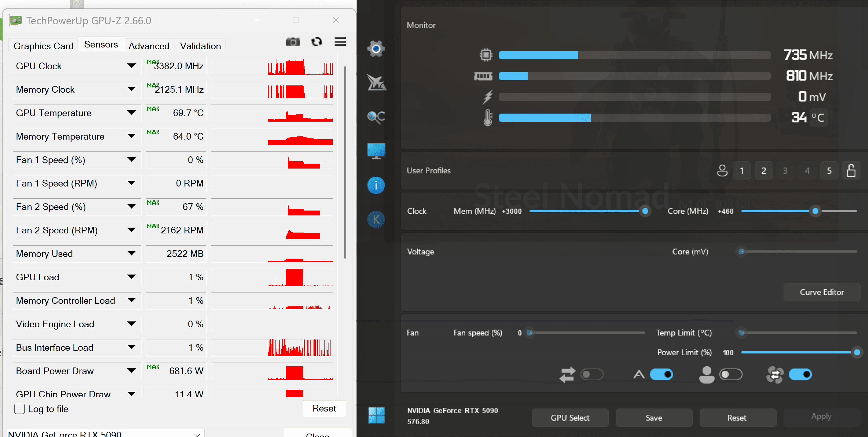Open Afterburner settings gear icon
868x437 pixels.
click(376, 49)
